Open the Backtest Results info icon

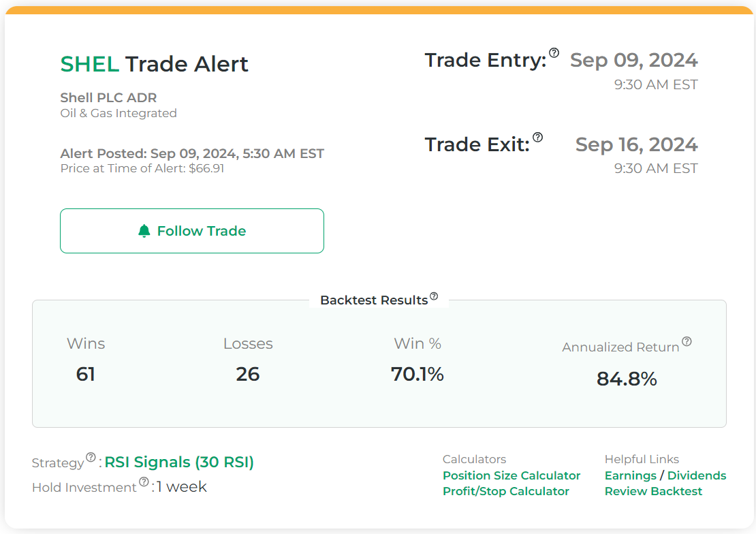(434, 296)
